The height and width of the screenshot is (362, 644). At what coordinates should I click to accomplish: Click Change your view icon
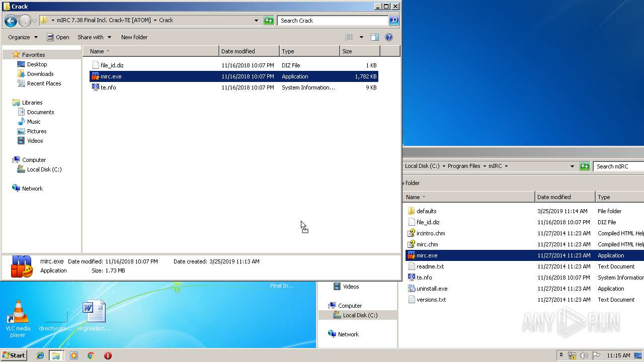[349, 37]
